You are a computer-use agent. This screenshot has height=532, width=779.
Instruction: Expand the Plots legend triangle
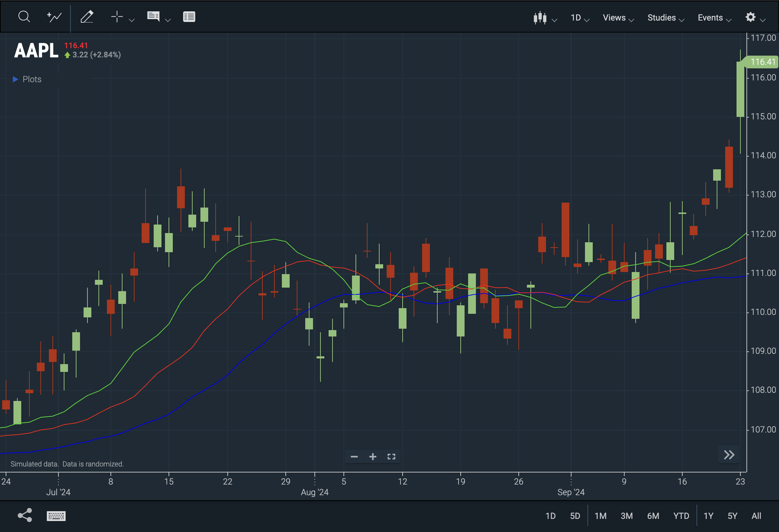[15, 79]
